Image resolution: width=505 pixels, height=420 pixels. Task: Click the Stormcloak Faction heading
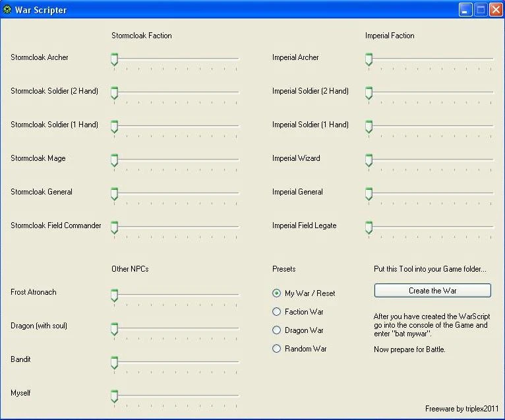click(141, 36)
